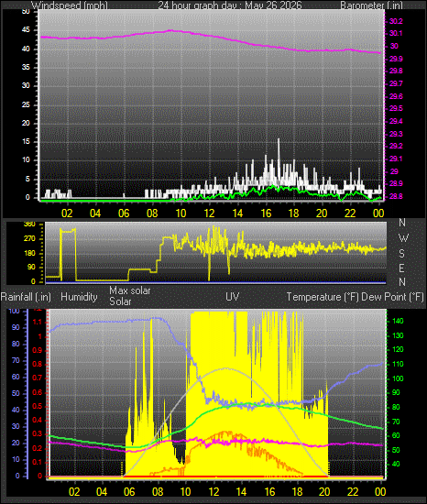Viewport: 427px width, 504px height.
Task: Click the Solar legend label
Action: coord(120,301)
